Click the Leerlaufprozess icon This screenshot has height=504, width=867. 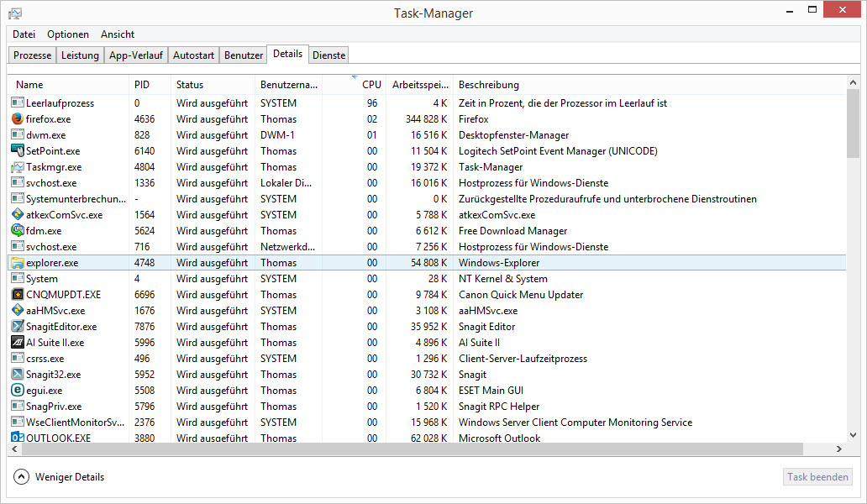[17, 102]
